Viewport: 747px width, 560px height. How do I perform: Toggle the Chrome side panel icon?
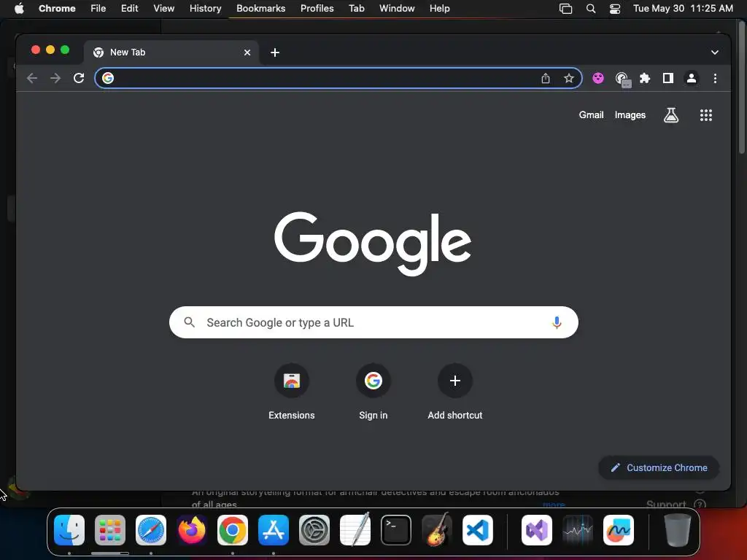(x=668, y=78)
